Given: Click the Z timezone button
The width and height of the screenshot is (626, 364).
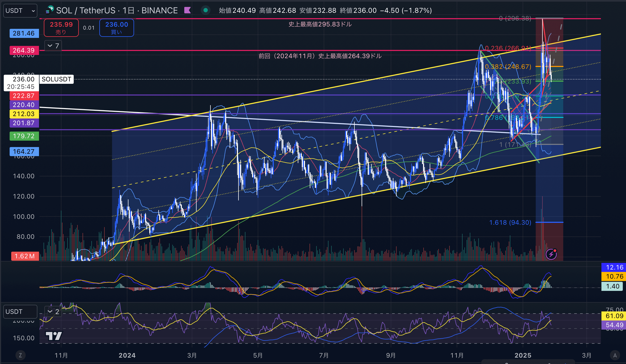Looking at the screenshot, I should [20, 355].
